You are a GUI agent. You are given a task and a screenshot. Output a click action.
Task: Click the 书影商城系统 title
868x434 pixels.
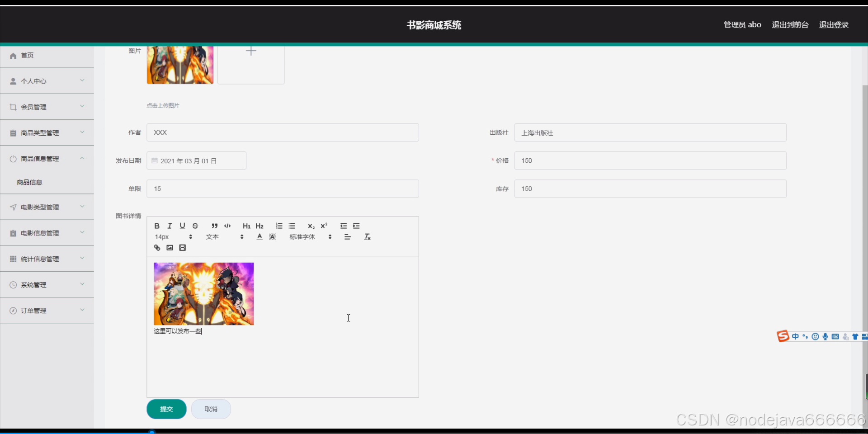(x=434, y=25)
